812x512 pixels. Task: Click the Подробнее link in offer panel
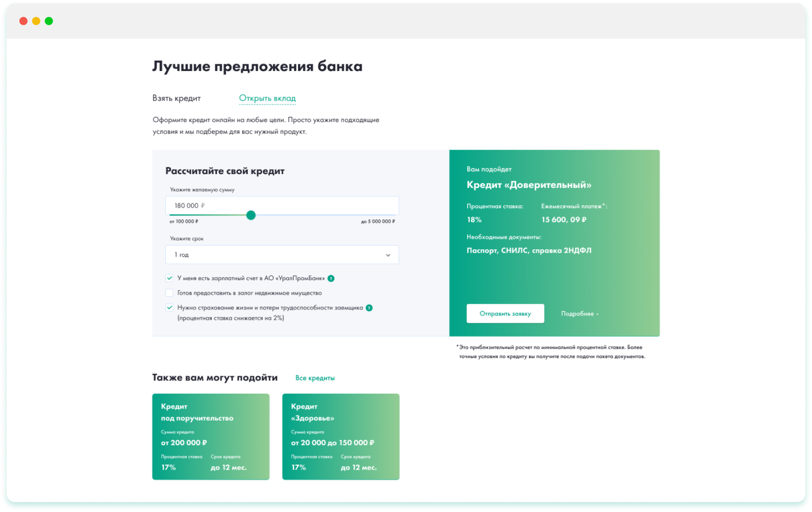(577, 314)
